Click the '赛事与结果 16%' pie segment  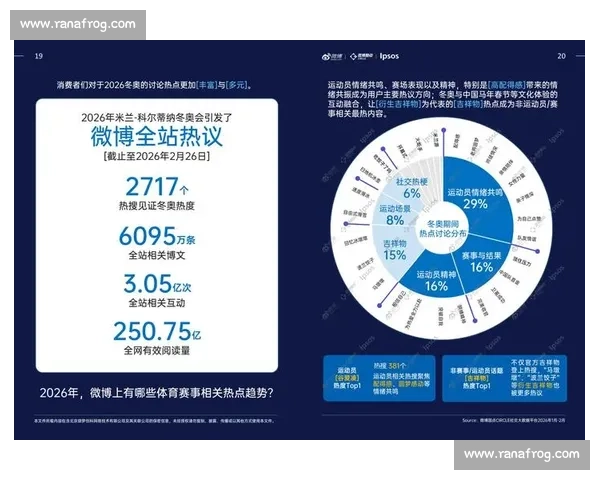481,262
